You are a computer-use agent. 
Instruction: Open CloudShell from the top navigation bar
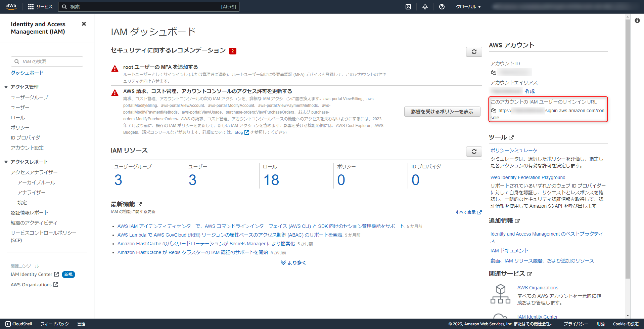(x=408, y=6)
